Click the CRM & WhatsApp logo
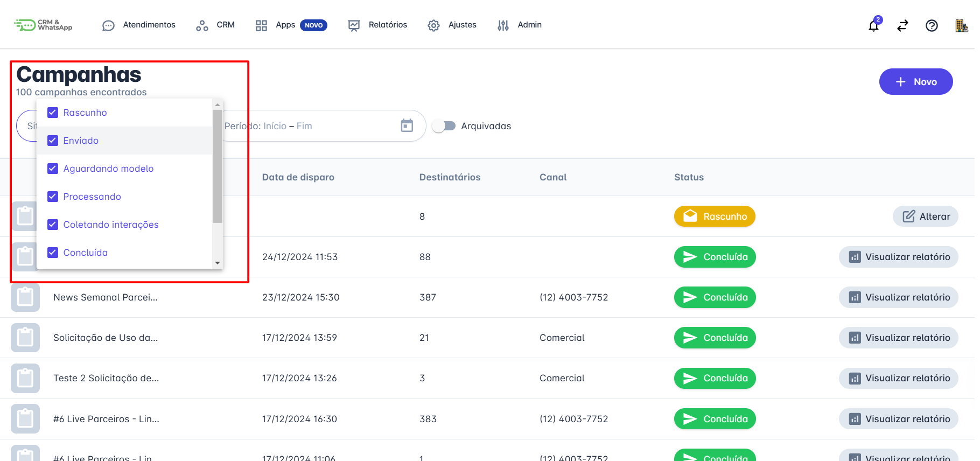The image size is (980, 461). tap(43, 25)
